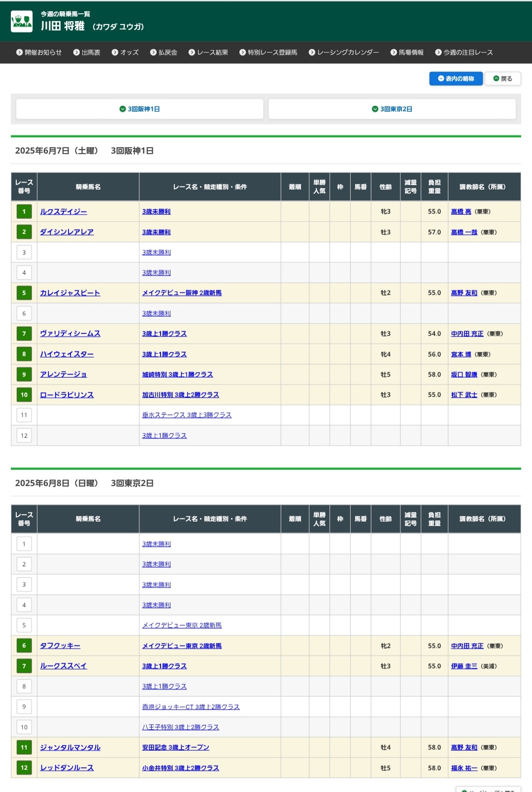Open 今週の注目レース navigation item

(464, 52)
